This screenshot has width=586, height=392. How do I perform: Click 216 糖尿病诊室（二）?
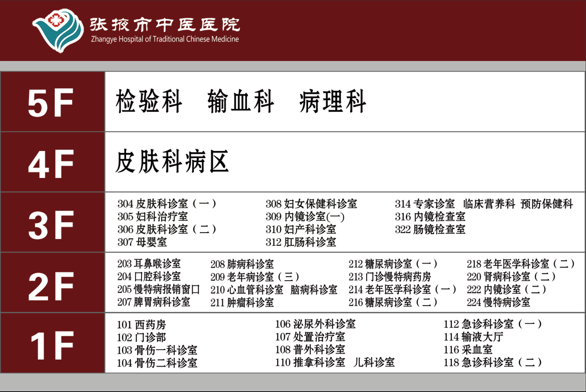tap(393, 302)
